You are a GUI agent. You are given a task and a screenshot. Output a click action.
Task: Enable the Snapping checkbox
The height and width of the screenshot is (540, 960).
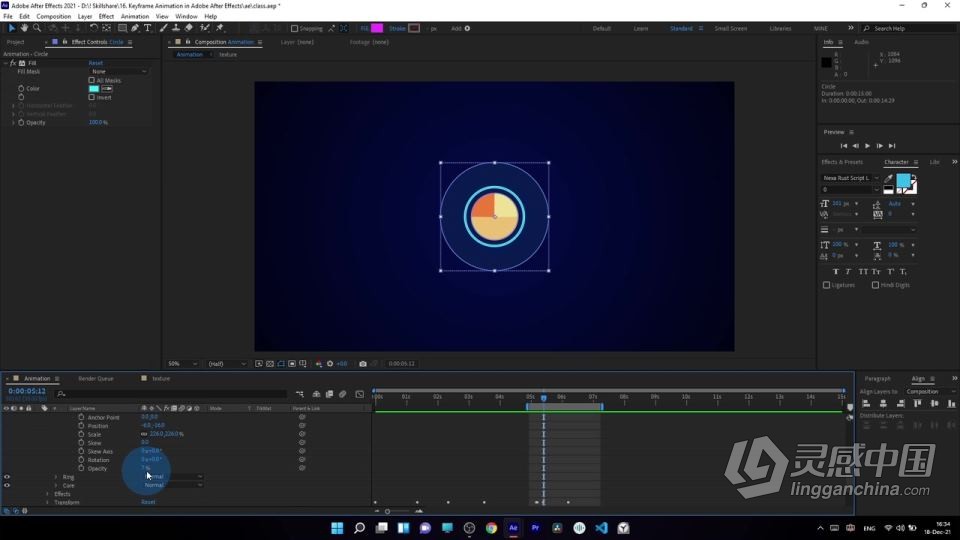coord(294,29)
